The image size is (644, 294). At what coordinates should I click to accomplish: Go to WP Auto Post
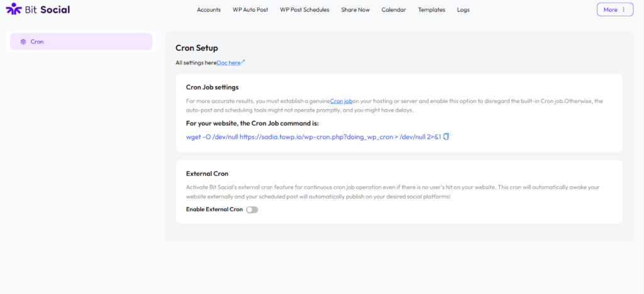(x=250, y=10)
